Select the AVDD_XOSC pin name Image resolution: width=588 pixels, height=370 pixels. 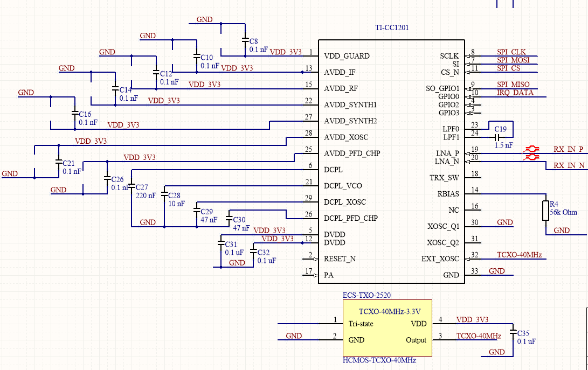[346, 137]
